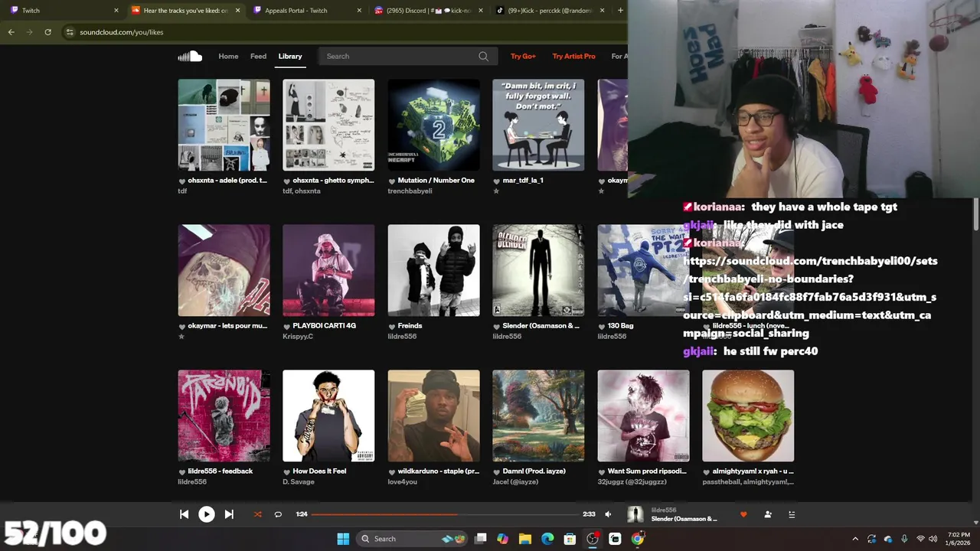Open OBS Studio from the taskbar
Image resolution: width=980 pixels, height=551 pixels.
click(593, 539)
